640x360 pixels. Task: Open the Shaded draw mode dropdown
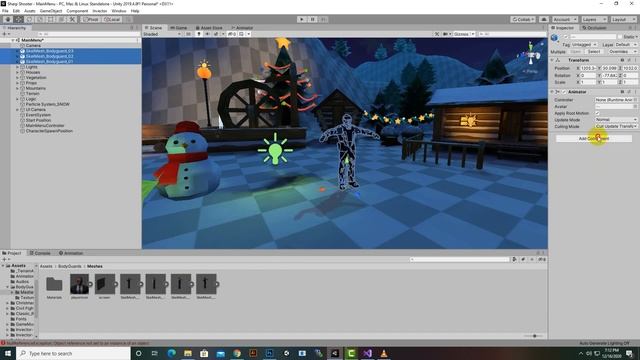pos(162,34)
